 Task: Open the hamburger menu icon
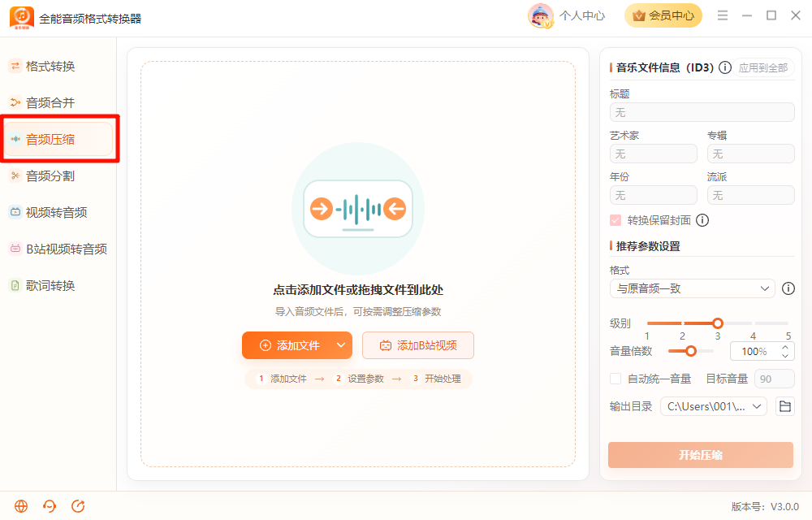click(x=723, y=15)
